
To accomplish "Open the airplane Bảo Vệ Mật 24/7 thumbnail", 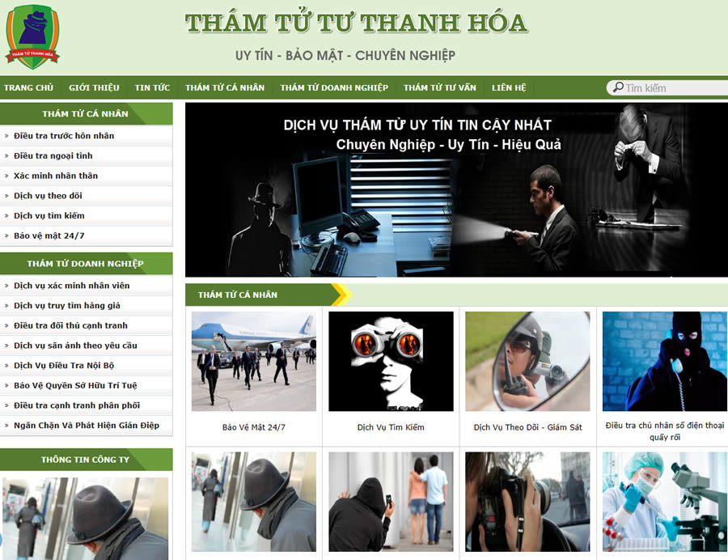I will tap(254, 361).
